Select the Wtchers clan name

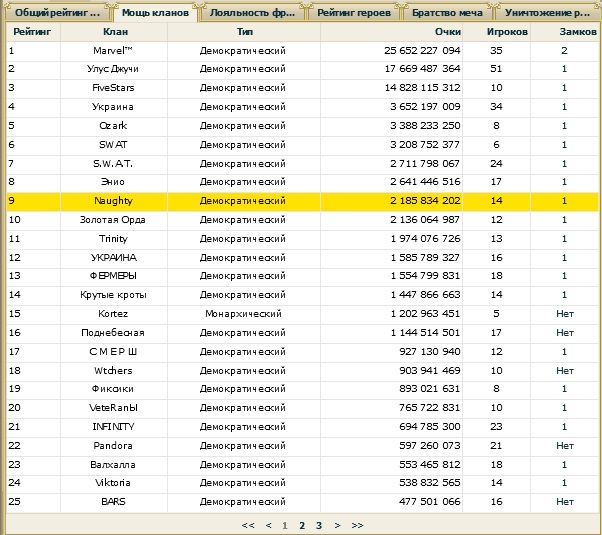113,371
